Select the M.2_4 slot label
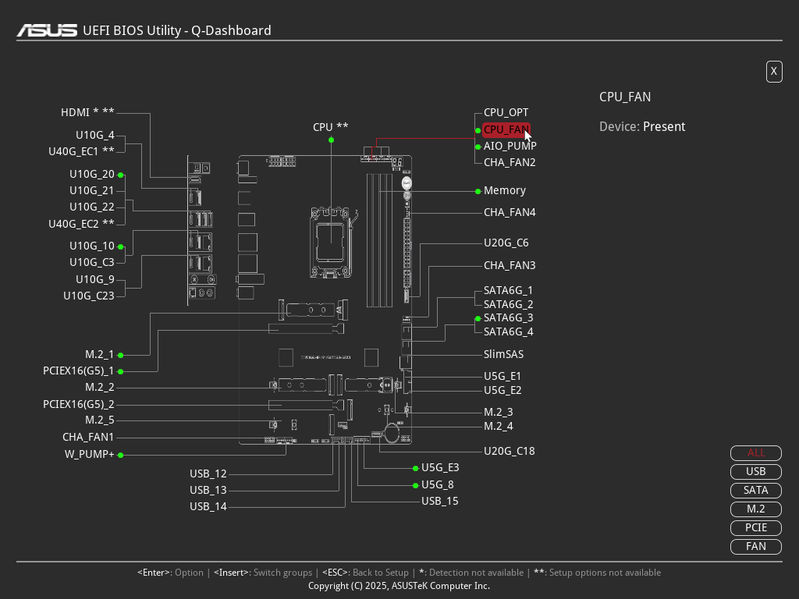This screenshot has height=599, width=799. click(x=498, y=426)
